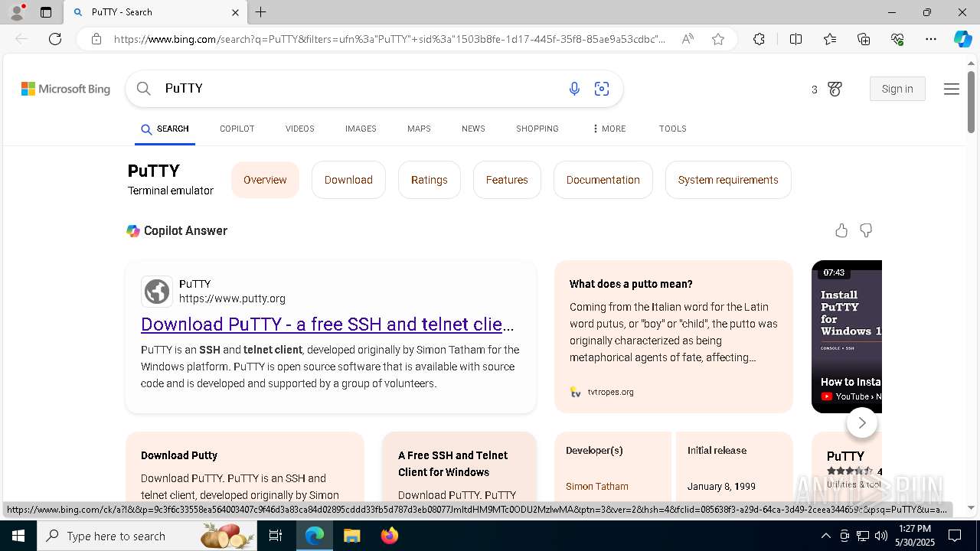Select the Overview pill
This screenshot has width=980, height=551.
click(x=265, y=180)
